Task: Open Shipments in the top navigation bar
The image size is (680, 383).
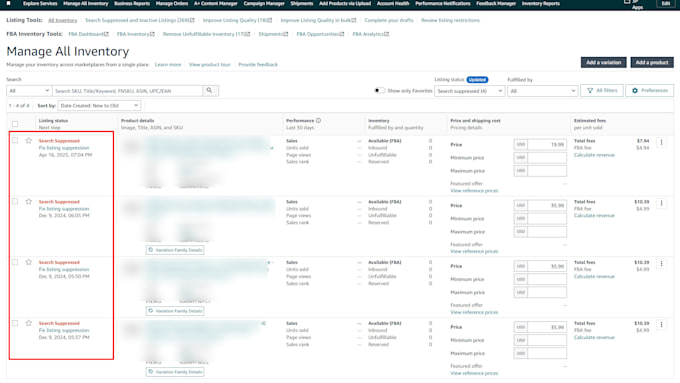Action: click(x=301, y=3)
